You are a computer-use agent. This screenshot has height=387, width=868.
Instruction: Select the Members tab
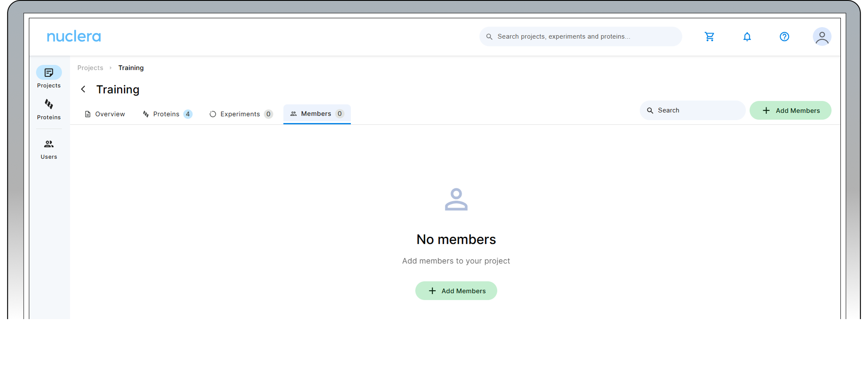click(316, 114)
